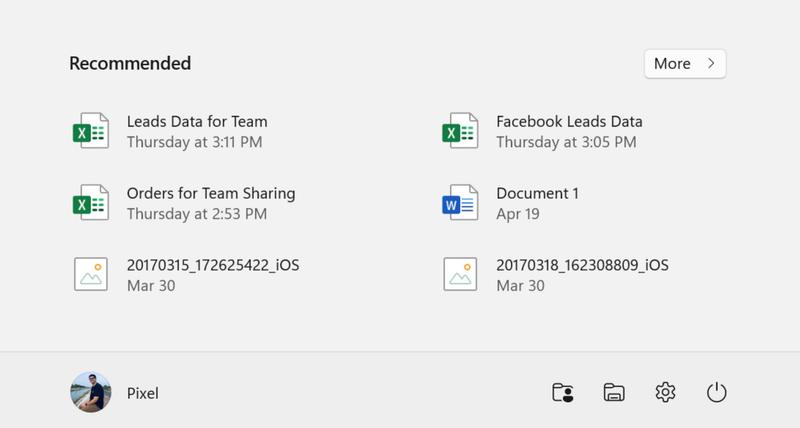Click the image icon for 20170315_172625422_iOS
Image resolution: width=800 pixels, height=428 pixels.
pyautogui.click(x=90, y=275)
